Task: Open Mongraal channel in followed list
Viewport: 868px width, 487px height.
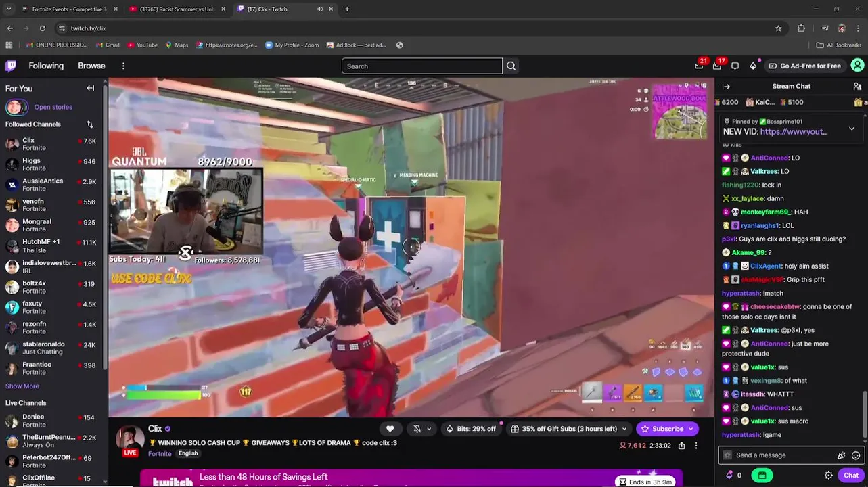Action: pos(53,225)
